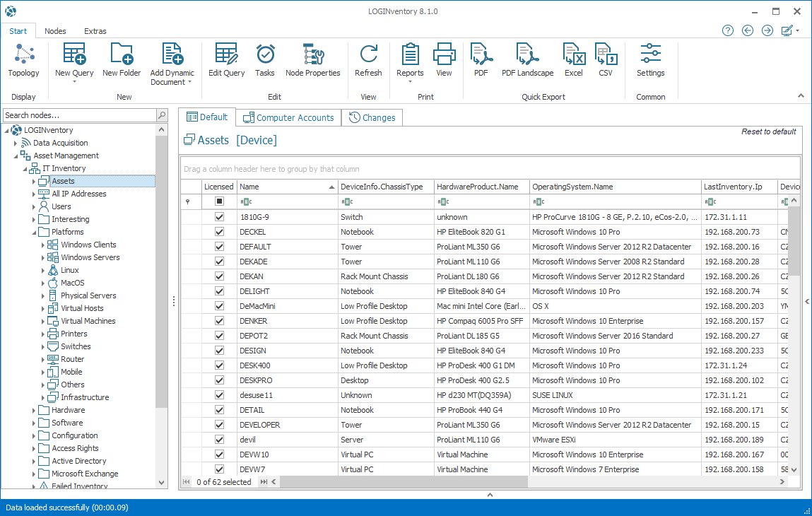Jump to the last record button

[264, 482]
